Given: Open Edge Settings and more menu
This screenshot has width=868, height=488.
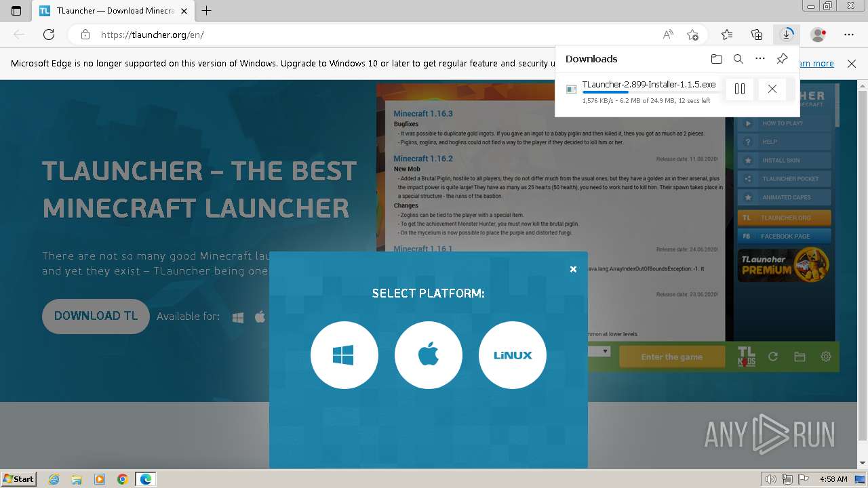Looking at the screenshot, I should click(849, 35).
